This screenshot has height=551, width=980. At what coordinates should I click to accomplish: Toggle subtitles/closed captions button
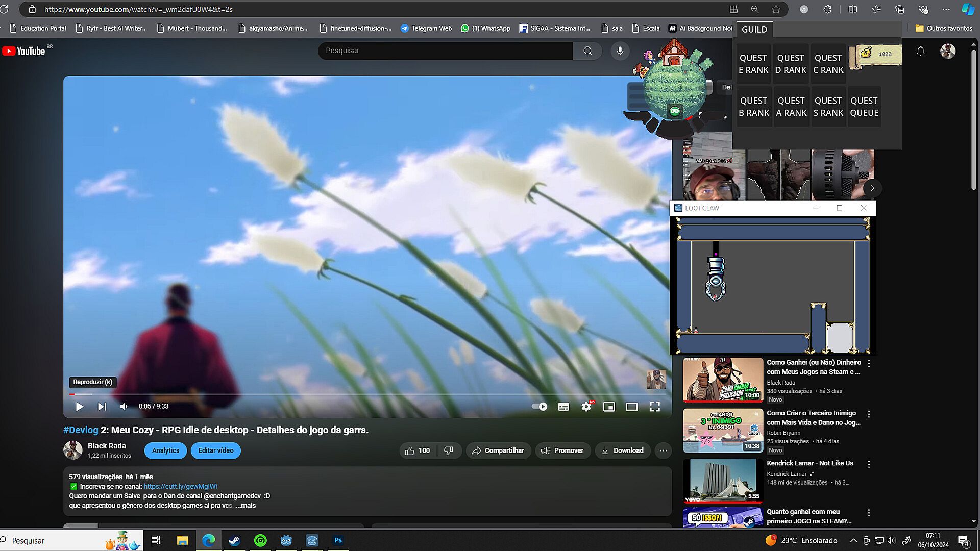tap(563, 407)
